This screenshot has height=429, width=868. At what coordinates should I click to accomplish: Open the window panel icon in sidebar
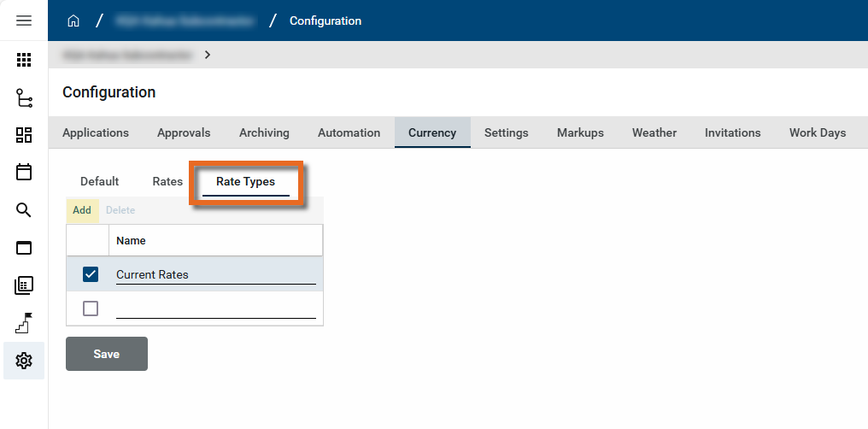[x=24, y=248]
